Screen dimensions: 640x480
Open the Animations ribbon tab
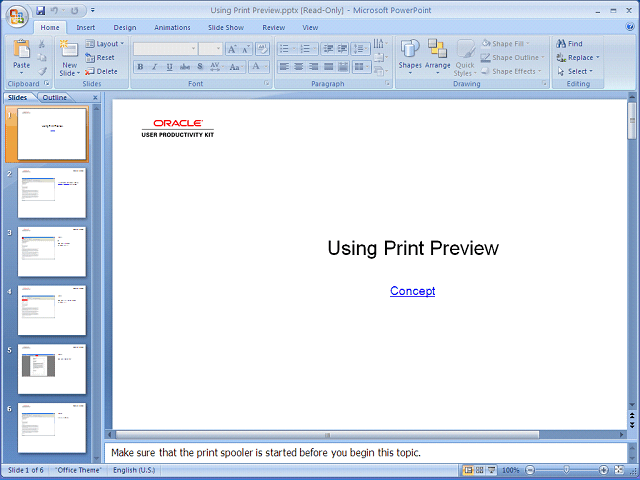[x=172, y=27]
